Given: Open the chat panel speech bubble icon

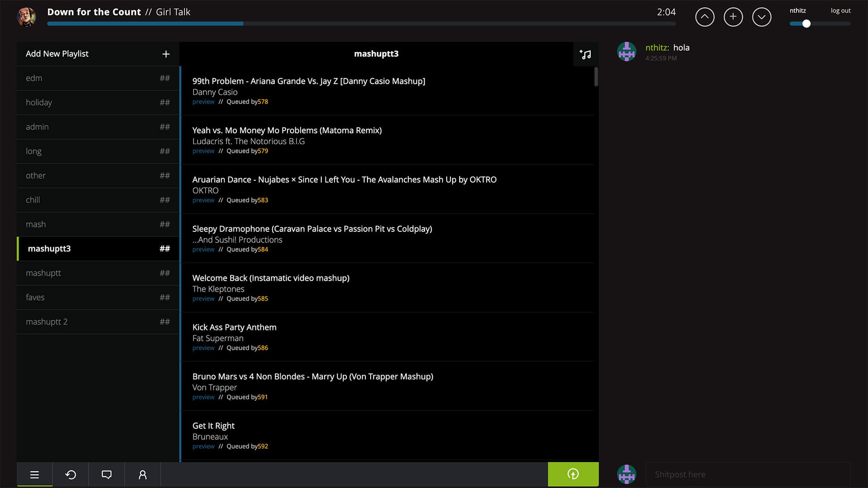Looking at the screenshot, I should coord(107,474).
